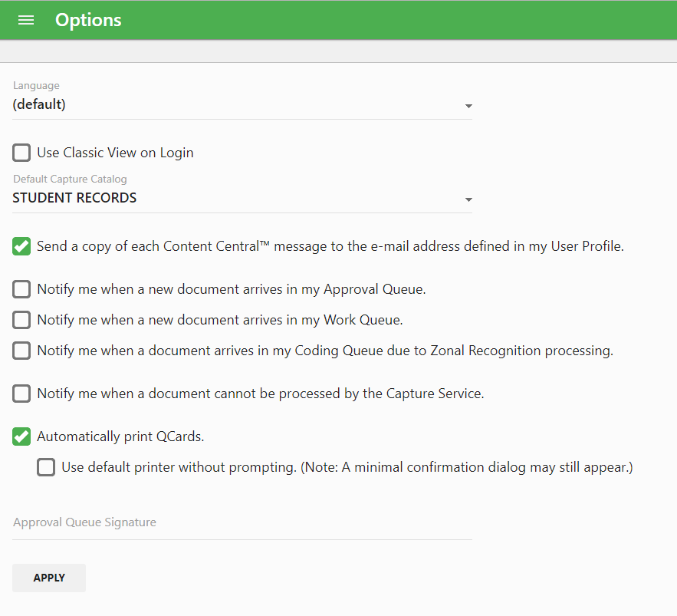
Task: Open the hamburger navigation menu
Action: point(26,20)
